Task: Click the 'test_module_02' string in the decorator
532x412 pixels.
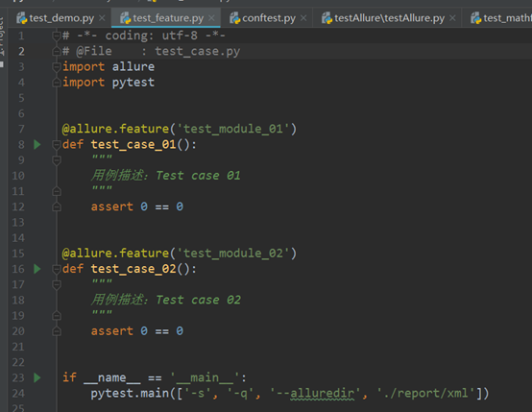Action: coord(233,254)
